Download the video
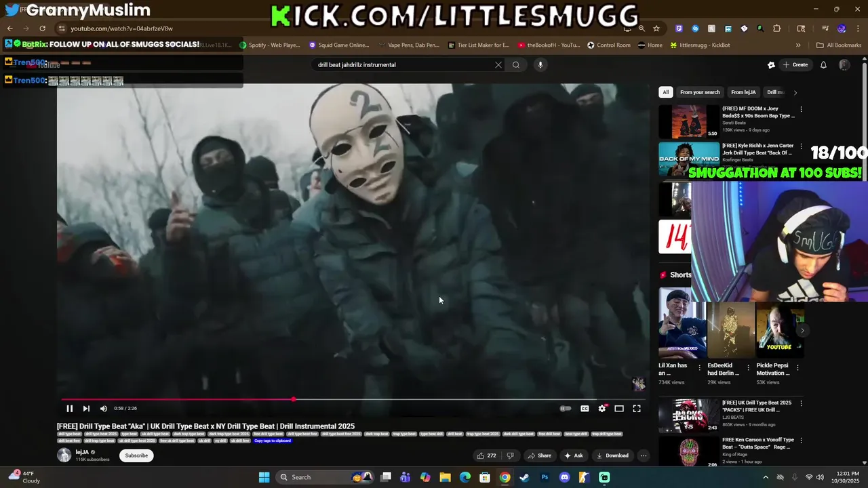The height and width of the screenshot is (488, 868). point(612,455)
